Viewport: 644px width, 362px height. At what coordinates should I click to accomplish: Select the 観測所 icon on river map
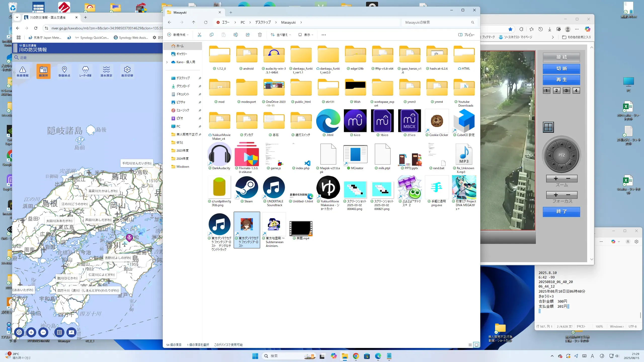click(x=43, y=71)
